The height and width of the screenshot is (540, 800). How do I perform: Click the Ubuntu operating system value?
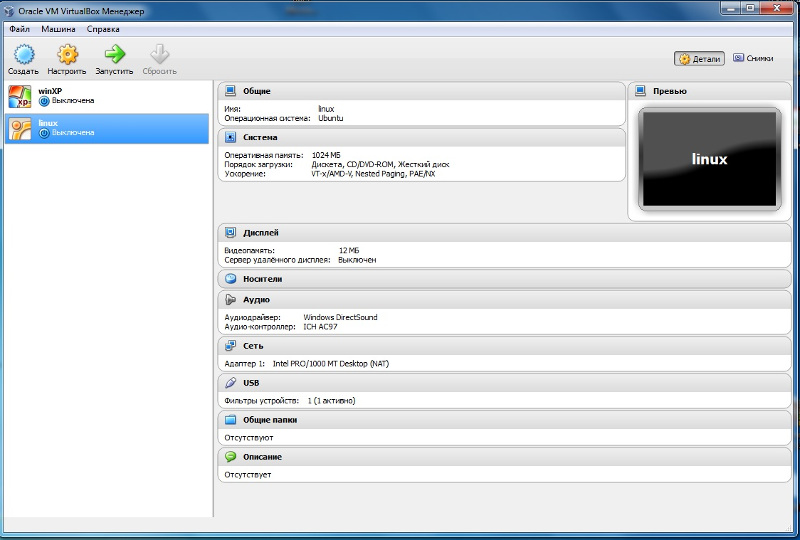(331, 118)
